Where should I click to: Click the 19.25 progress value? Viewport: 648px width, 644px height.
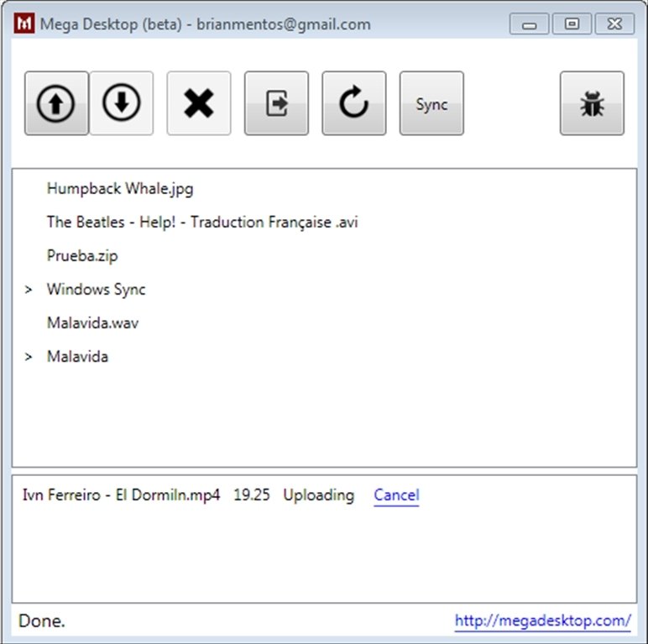click(x=252, y=495)
